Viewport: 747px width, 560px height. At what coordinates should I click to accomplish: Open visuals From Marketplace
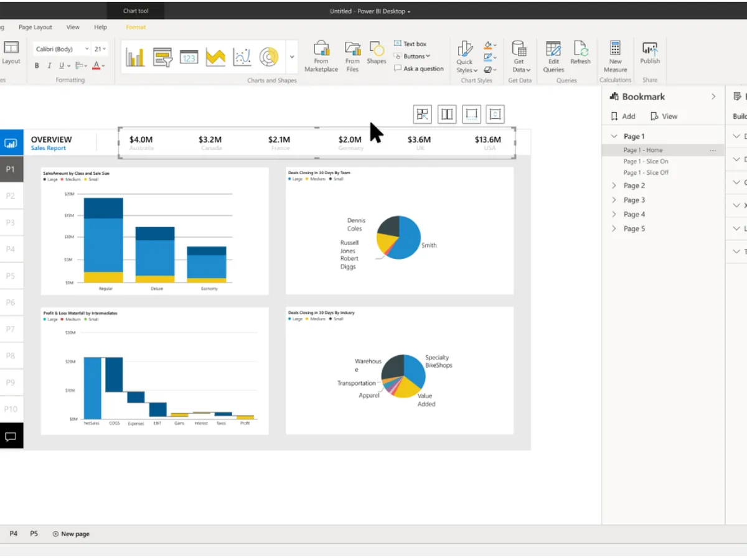point(321,56)
